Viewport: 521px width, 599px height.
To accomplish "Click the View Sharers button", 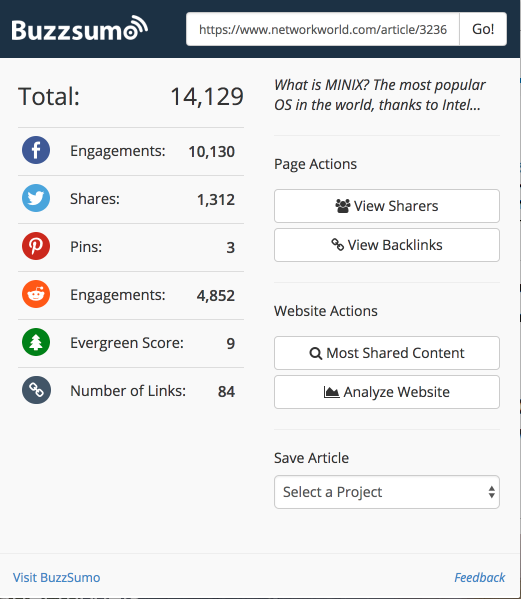I will pos(387,206).
